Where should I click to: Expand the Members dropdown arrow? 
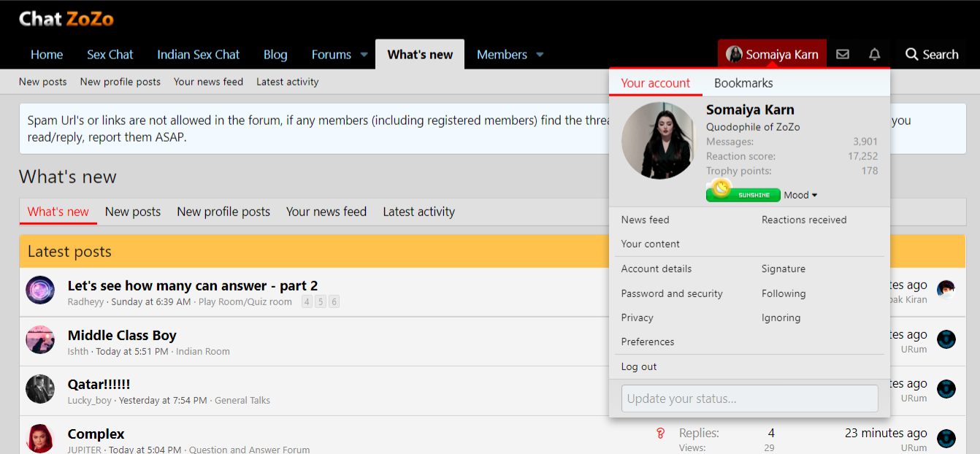coord(540,55)
